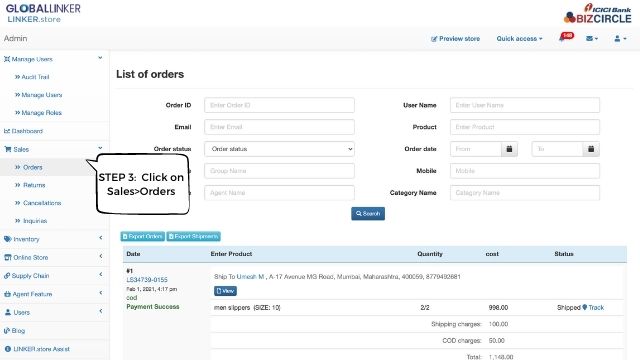640x360 pixels.
Task: Click the blue Search button
Action: 368,213
